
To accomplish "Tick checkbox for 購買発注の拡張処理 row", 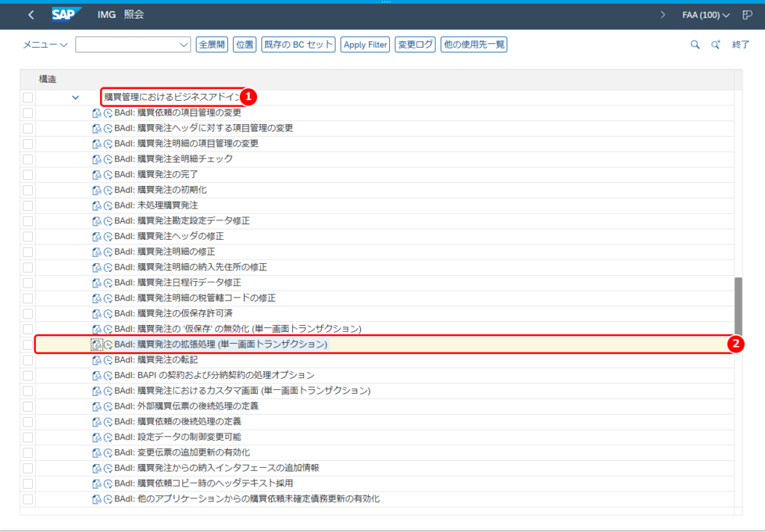I will click(x=28, y=344).
